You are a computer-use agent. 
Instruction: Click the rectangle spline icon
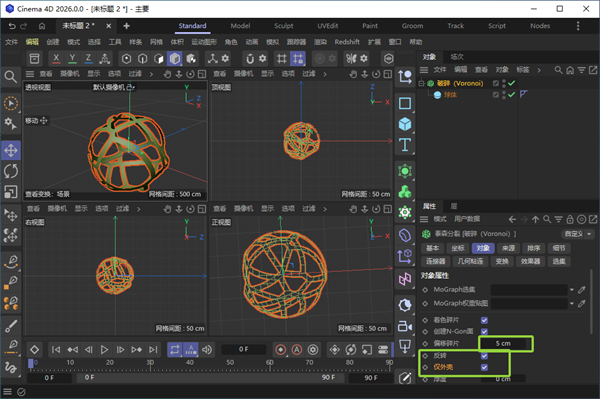(405, 104)
